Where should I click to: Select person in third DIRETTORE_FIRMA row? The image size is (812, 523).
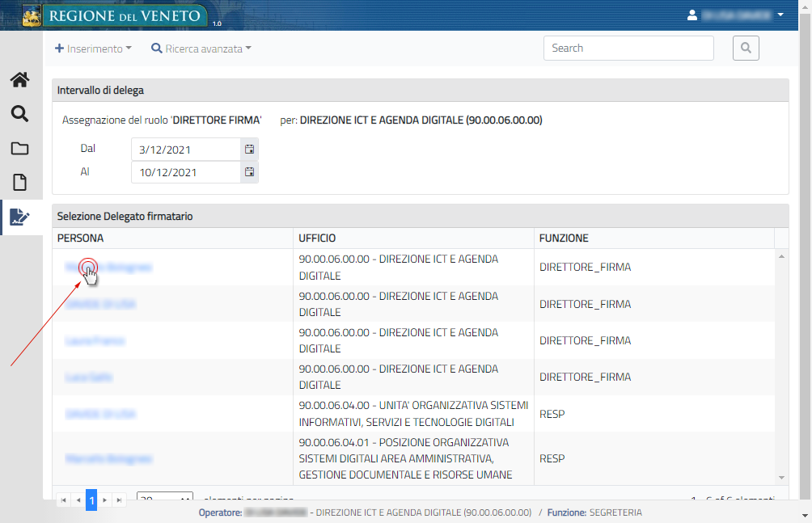[95, 341]
